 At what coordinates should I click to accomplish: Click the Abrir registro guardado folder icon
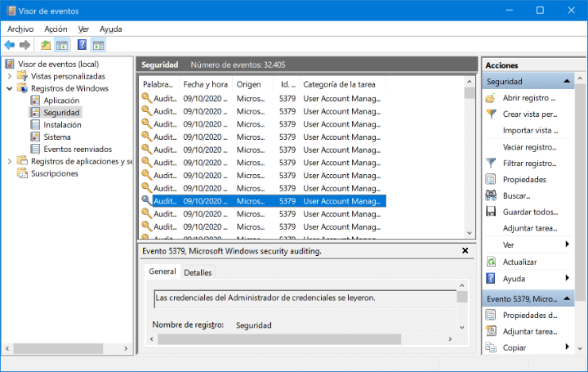[x=491, y=98]
